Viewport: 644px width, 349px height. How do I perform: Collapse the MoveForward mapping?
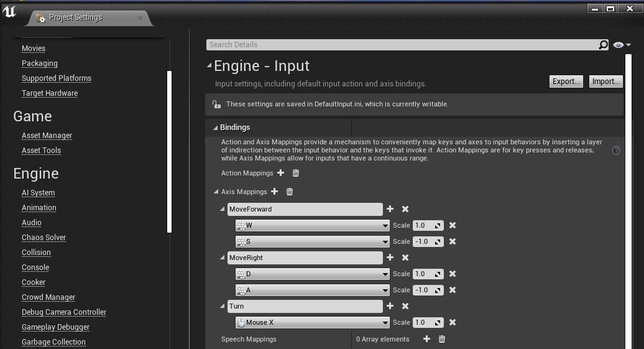222,209
